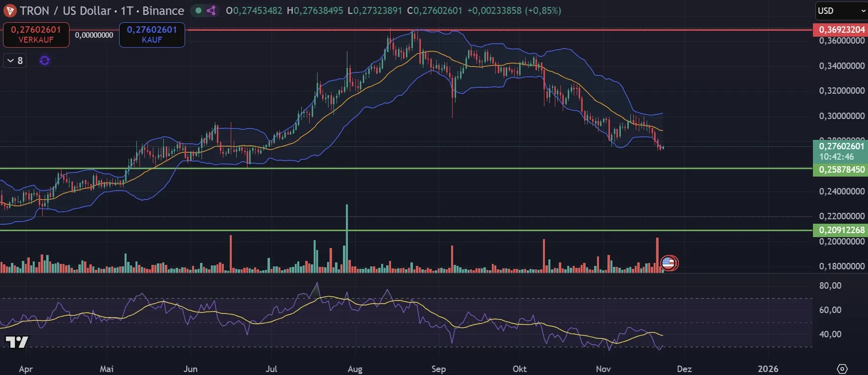Viewport: 868px width, 375px height.
Task: Click the open value O0,27453482
Action: point(254,10)
